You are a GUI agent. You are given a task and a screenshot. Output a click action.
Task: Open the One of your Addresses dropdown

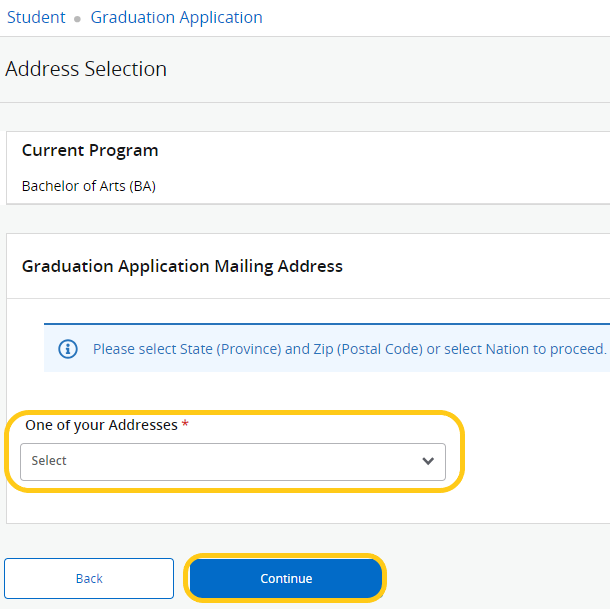pos(233,462)
